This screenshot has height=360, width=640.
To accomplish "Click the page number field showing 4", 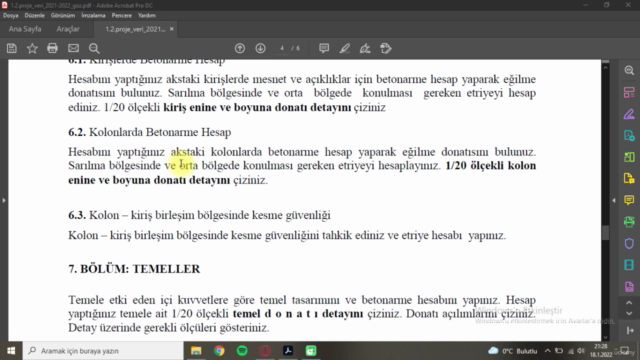I will point(282,48).
